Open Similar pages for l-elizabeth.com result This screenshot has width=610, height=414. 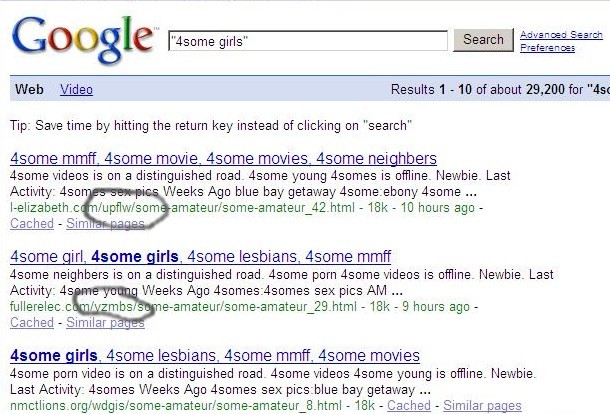pos(105,224)
